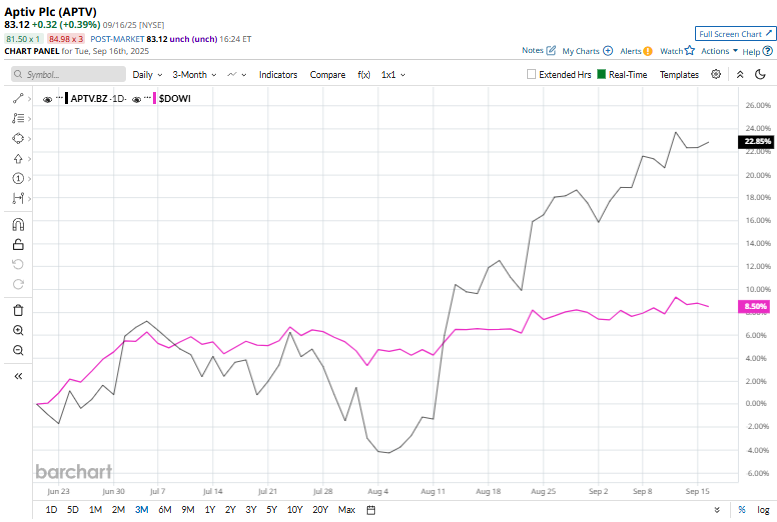Image resolution: width=777 pixels, height=522 pixels.
Task: Expand bottom panel double chevron
Action: click(717, 510)
